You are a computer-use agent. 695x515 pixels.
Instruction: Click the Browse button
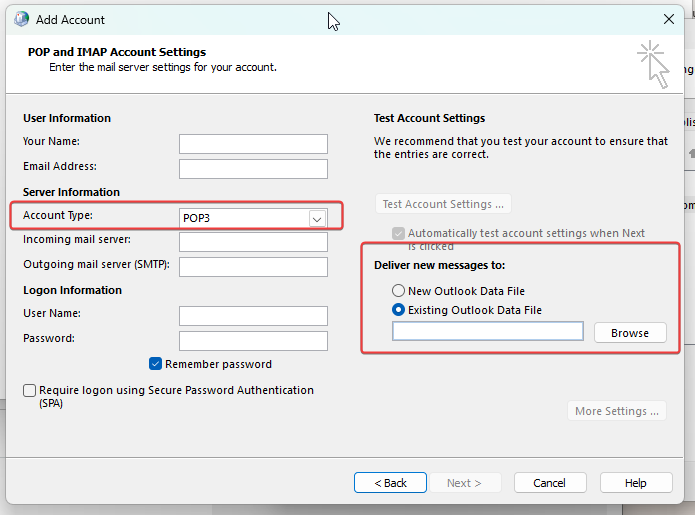630,333
